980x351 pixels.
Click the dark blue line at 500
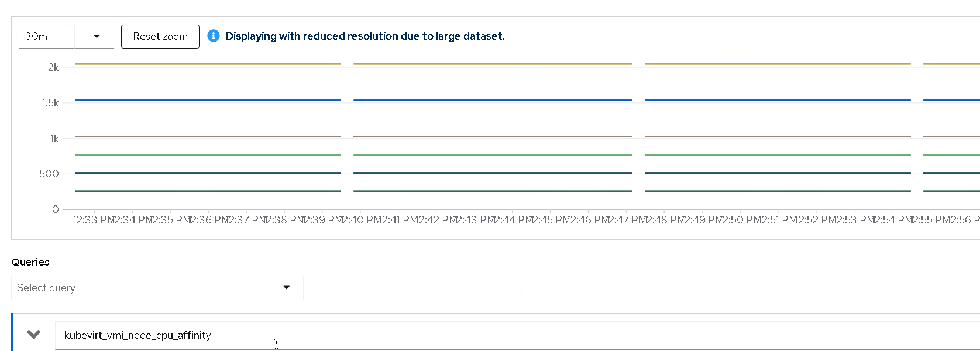click(208, 173)
